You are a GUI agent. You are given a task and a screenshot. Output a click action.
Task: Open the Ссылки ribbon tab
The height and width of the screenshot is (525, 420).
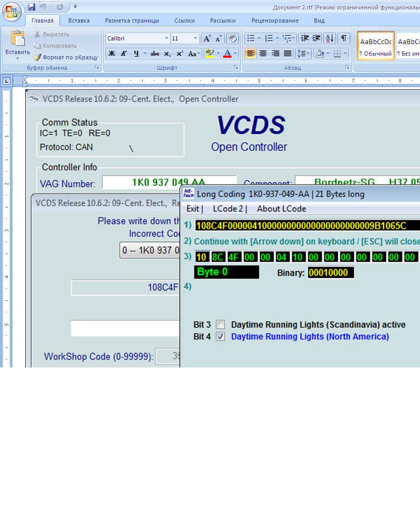click(x=185, y=20)
